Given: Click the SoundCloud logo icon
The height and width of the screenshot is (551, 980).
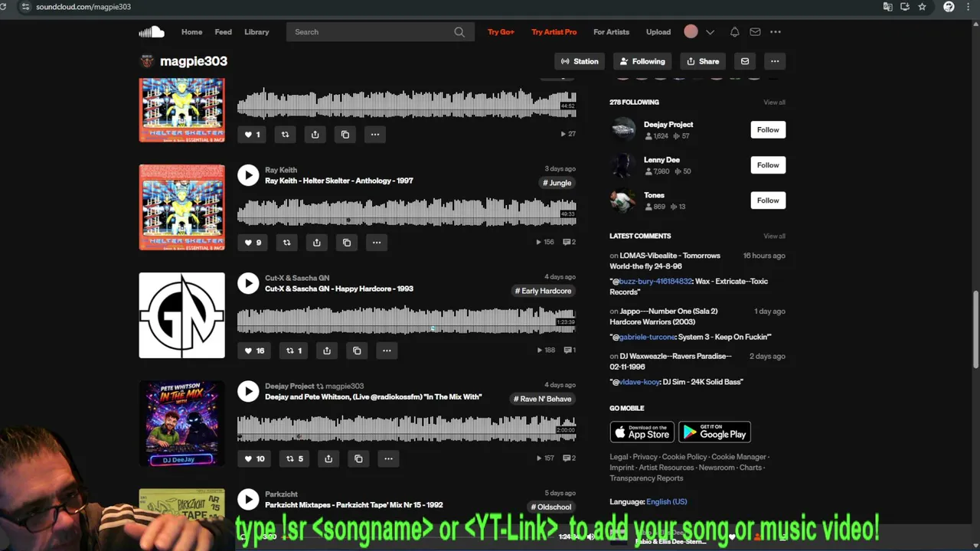Looking at the screenshot, I should coord(152,32).
